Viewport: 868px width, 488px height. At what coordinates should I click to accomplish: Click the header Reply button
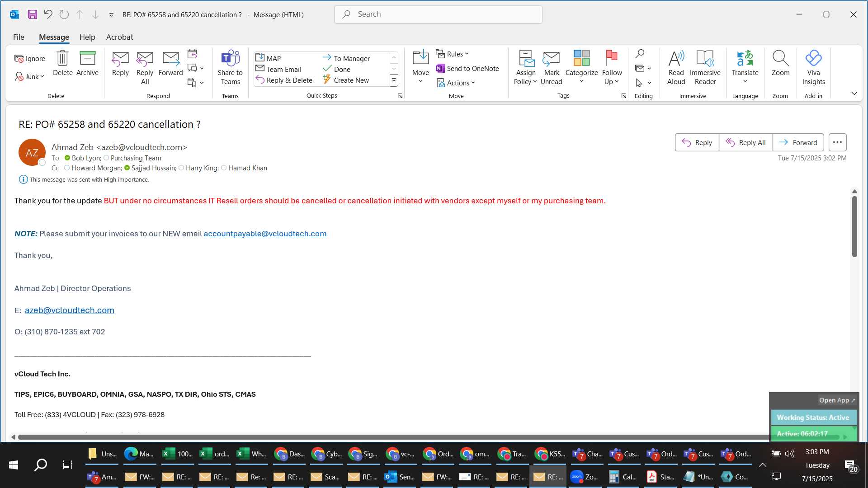pos(697,142)
